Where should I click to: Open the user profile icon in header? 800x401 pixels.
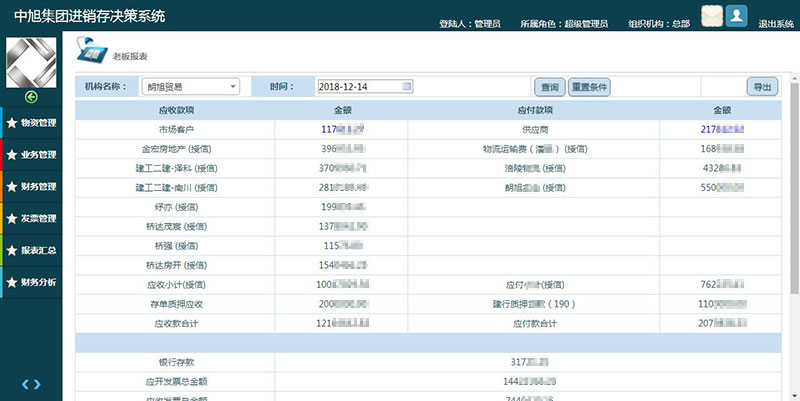(x=737, y=16)
